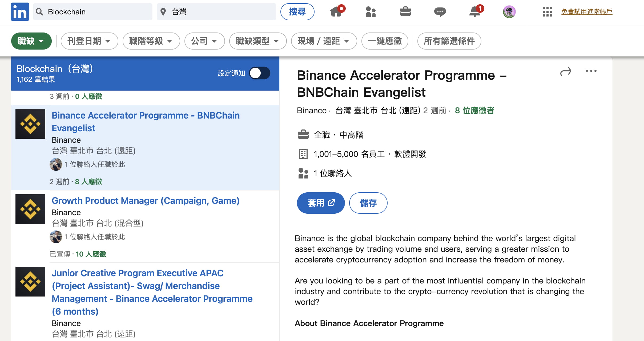Toggle the 一鍵應徵 filter
The width and height of the screenshot is (644, 341).
tap(385, 41)
